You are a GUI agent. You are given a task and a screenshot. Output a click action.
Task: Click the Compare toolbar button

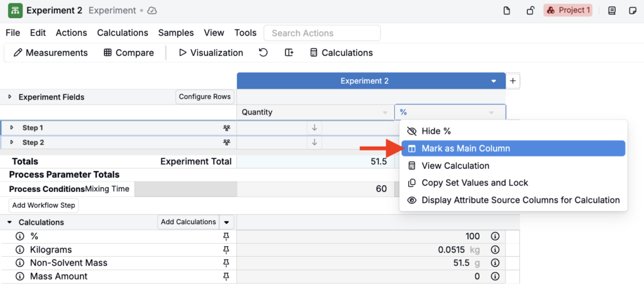(x=128, y=53)
